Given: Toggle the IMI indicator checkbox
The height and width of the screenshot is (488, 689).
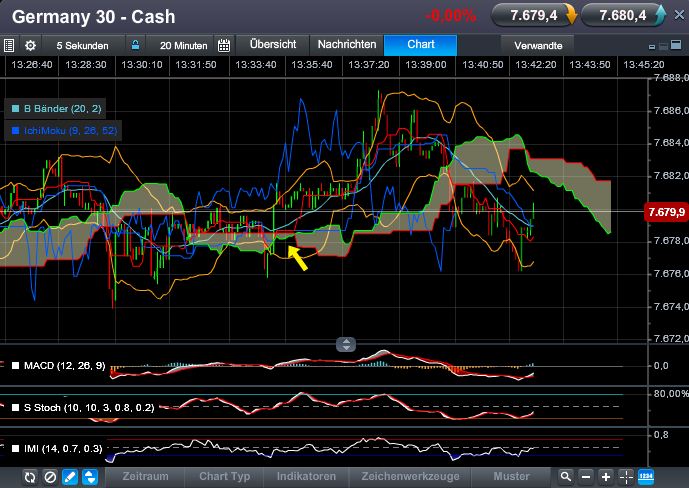Looking at the screenshot, I should click(15, 448).
